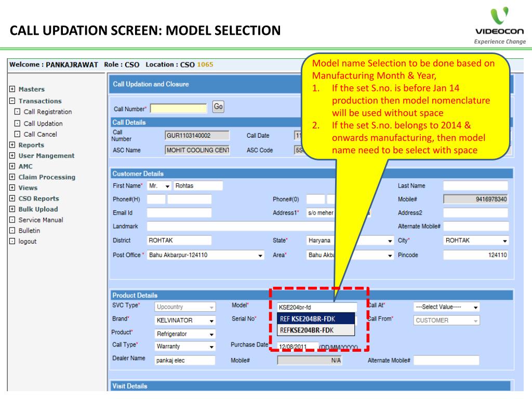Open the Service Manual link
Image resolution: width=532 pixels, height=399 pixels.
[x=41, y=220]
